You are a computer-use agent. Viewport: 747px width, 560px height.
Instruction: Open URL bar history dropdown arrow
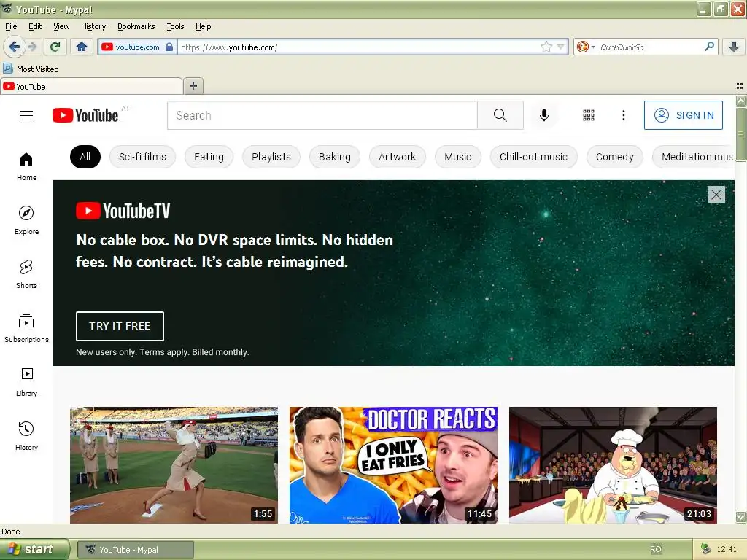561,47
